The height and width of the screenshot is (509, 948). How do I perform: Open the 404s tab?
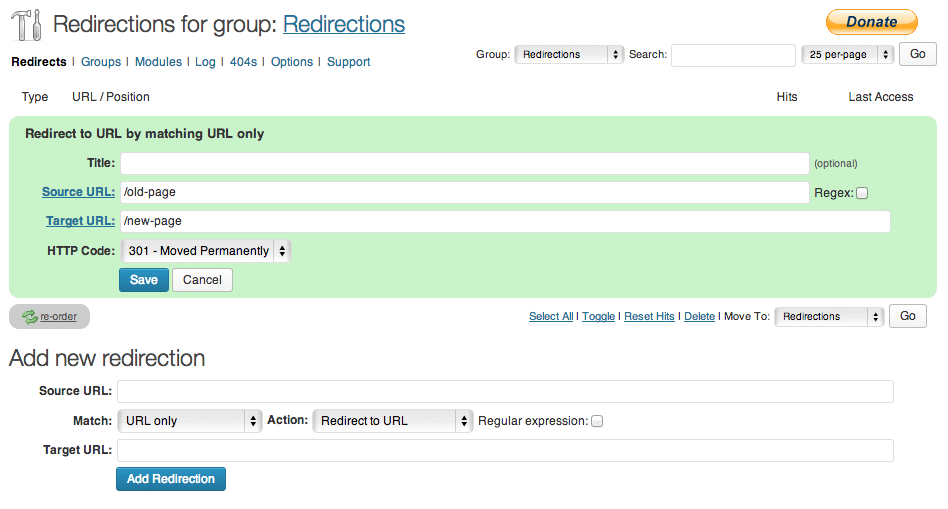243,62
